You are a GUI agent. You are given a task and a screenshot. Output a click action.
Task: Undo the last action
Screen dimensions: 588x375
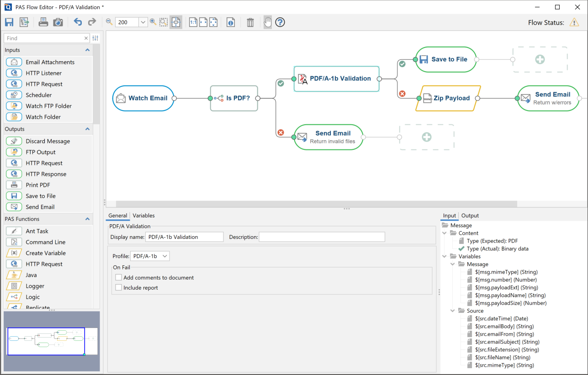pos(78,22)
